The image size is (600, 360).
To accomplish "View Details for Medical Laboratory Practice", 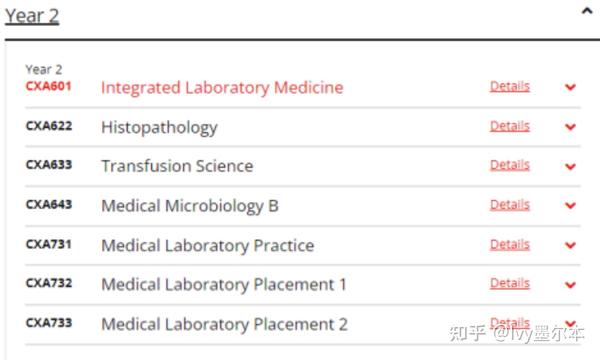I will click(510, 244).
